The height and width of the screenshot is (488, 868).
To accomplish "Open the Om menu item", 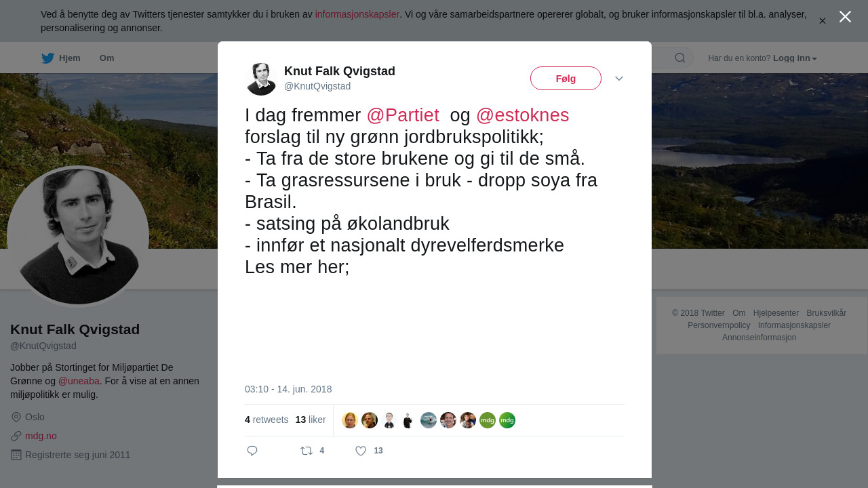I will coord(106,58).
